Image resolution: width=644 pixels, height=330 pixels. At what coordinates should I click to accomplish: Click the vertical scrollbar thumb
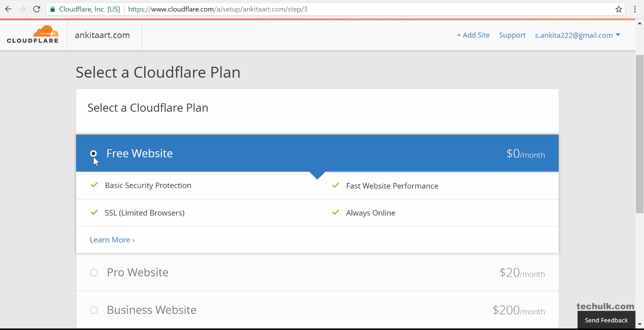tap(639, 134)
